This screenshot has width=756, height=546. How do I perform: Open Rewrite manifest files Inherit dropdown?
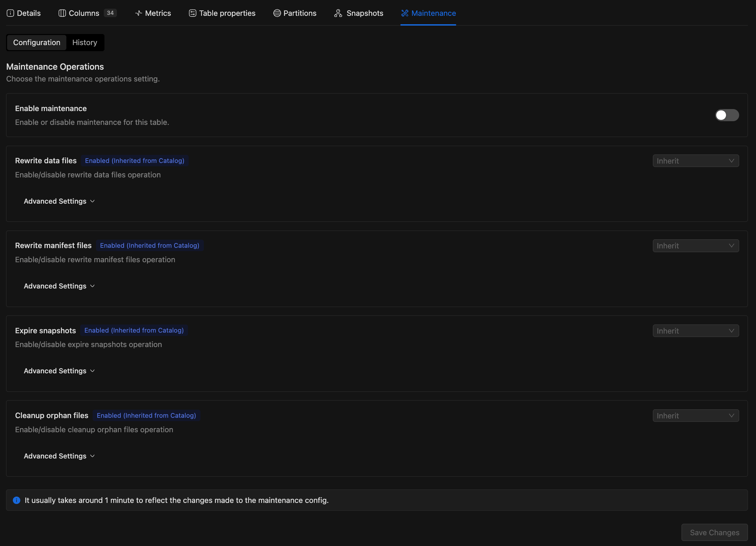click(696, 246)
